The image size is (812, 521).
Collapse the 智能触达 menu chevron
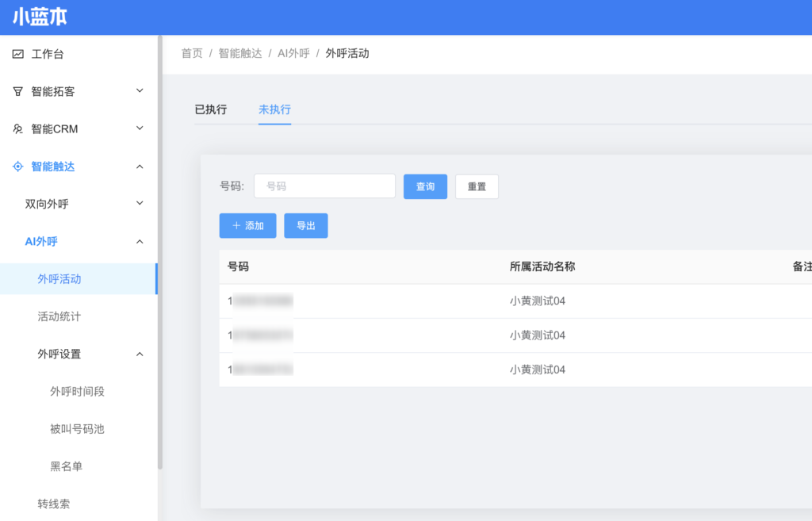pyautogui.click(x=140, y=167)
